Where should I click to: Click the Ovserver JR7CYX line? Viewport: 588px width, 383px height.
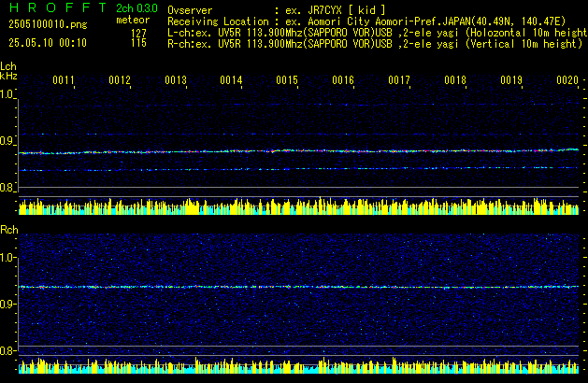[x=277, y=10]
